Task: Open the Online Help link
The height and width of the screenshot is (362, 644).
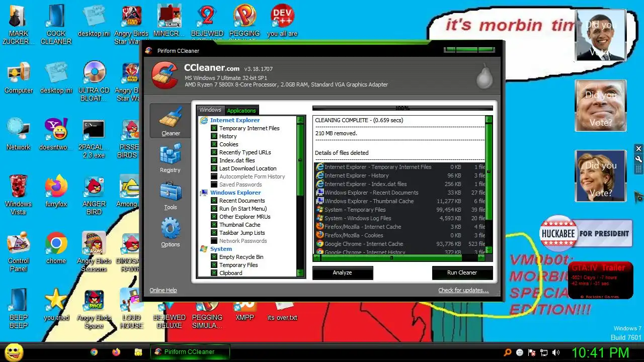Action: [x=163, y=290]
